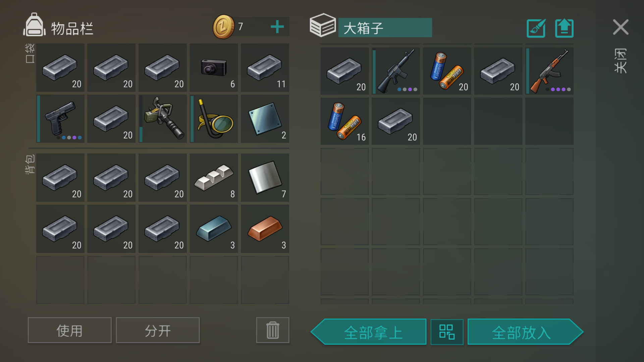The height and width of the screenshot is (362, 644).
Task: Select the AK-47 rifle in the chest
Action: point(549,71)
